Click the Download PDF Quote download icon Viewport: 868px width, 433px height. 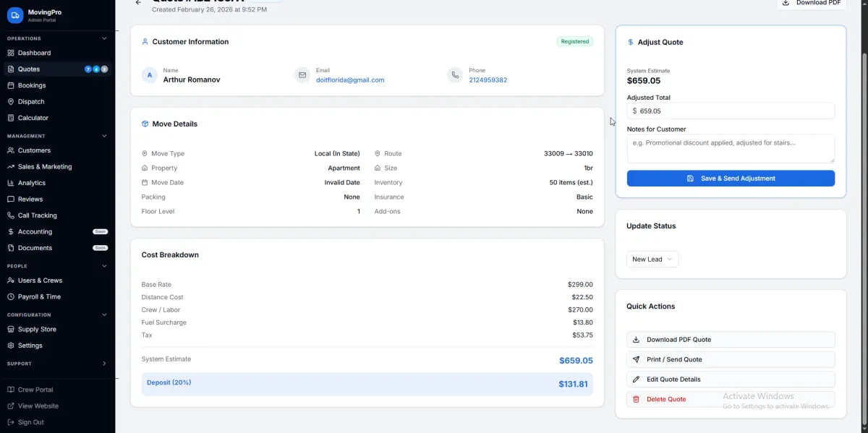coord(637,340)
